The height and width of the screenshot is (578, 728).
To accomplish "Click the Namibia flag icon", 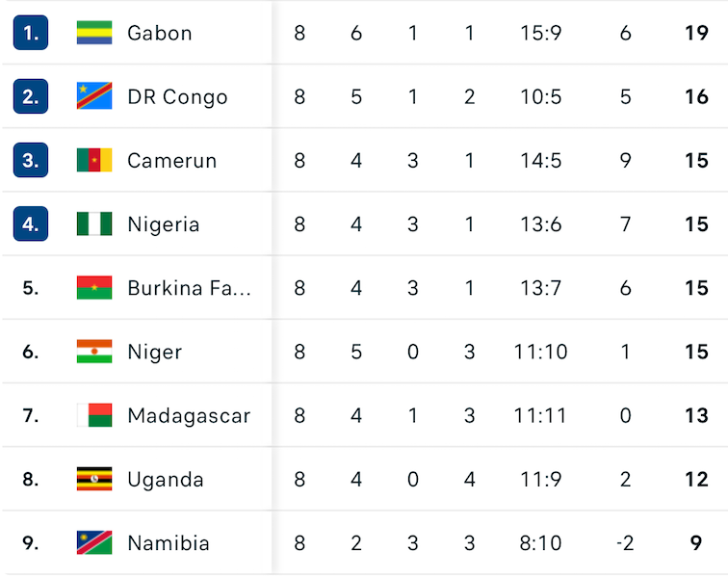I will 94,542.
